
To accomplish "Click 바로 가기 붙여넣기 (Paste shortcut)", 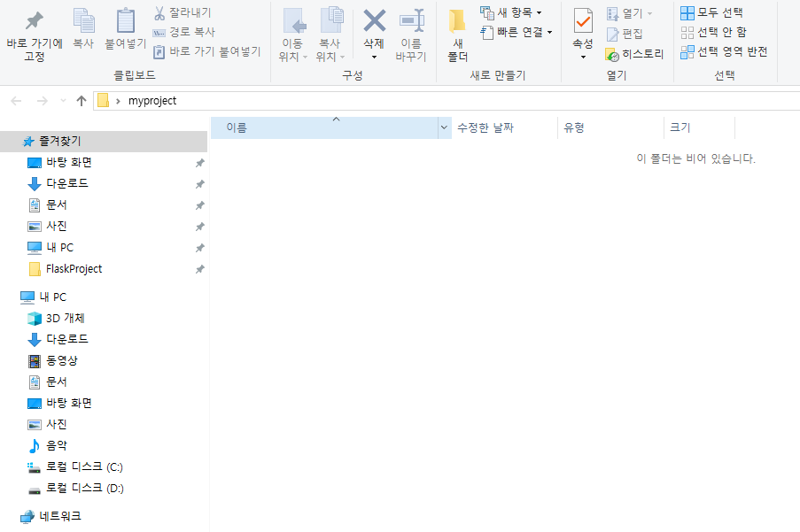I will pos(207,51).
